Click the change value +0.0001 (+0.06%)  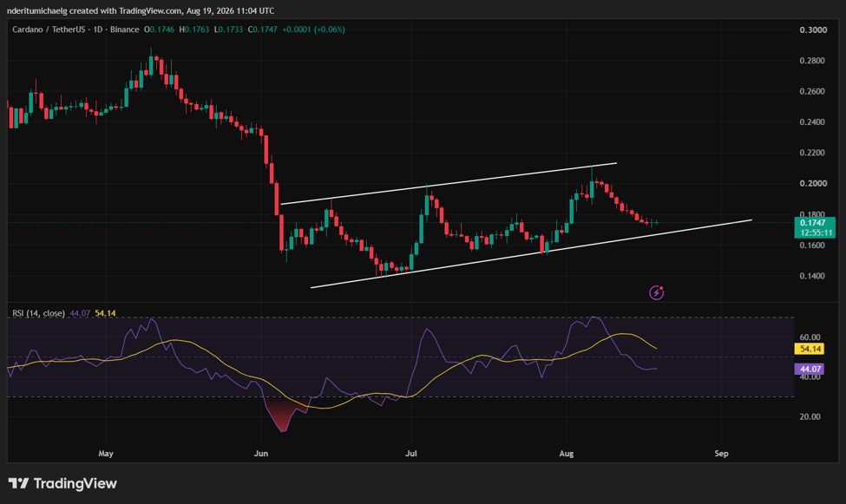[x=313, y=29]
